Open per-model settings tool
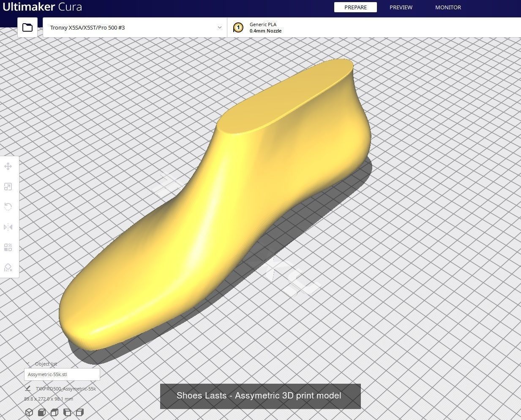This screenshot has height=420, width=521. click(x=8, y=247)
